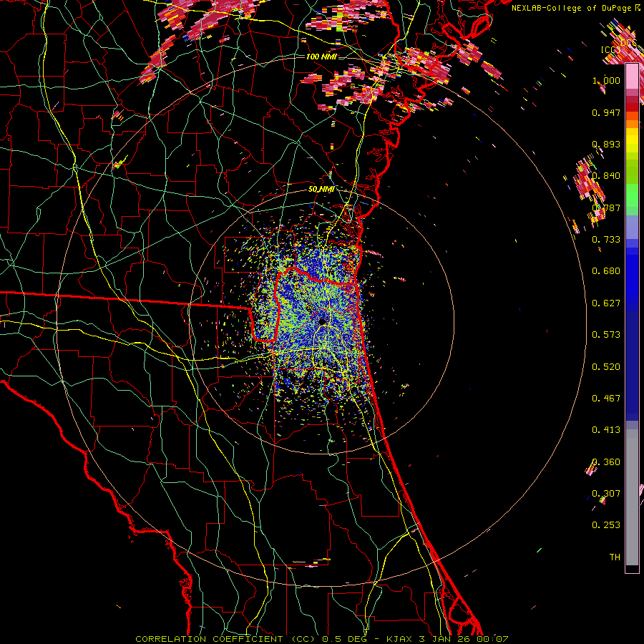
Task: Pick the red segment of color bar
Action: pos(632,107)
